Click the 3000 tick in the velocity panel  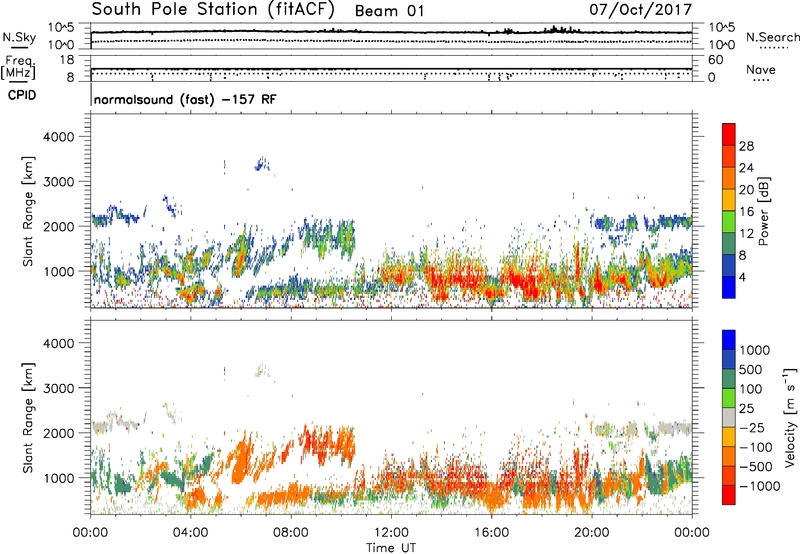(x=58, y=388)
